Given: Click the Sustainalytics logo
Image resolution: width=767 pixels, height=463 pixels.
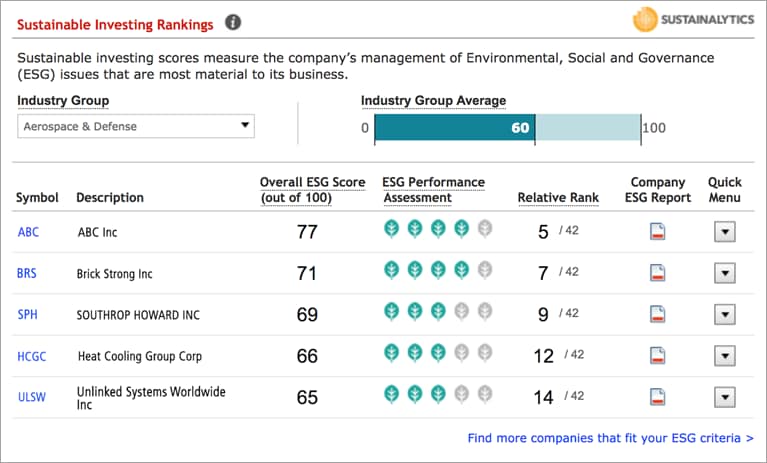Looking at the screenshot, I should click(x=693, y=19).
